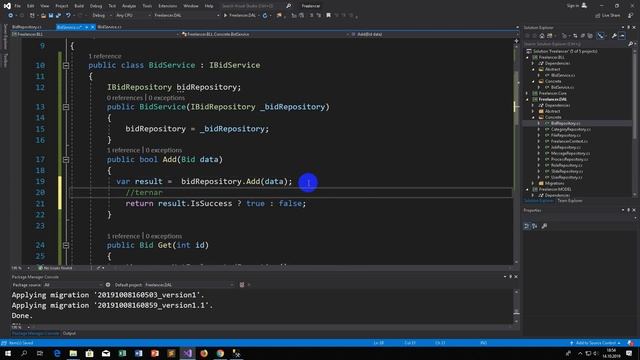Collapse the BidService class outlining box

click(66, 65)
